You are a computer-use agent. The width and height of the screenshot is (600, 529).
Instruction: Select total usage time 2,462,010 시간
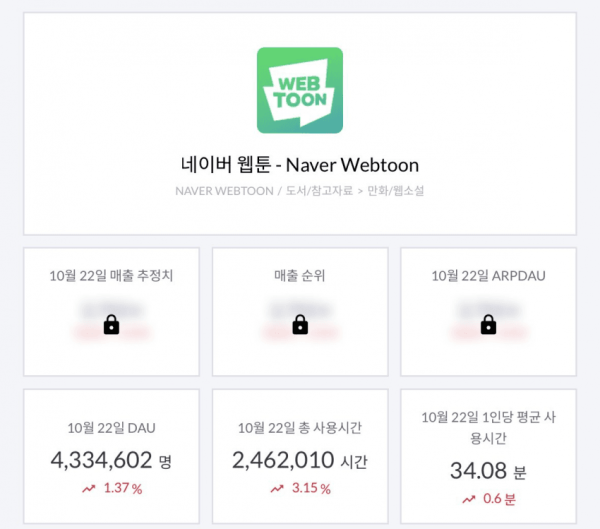pos(300,460)
